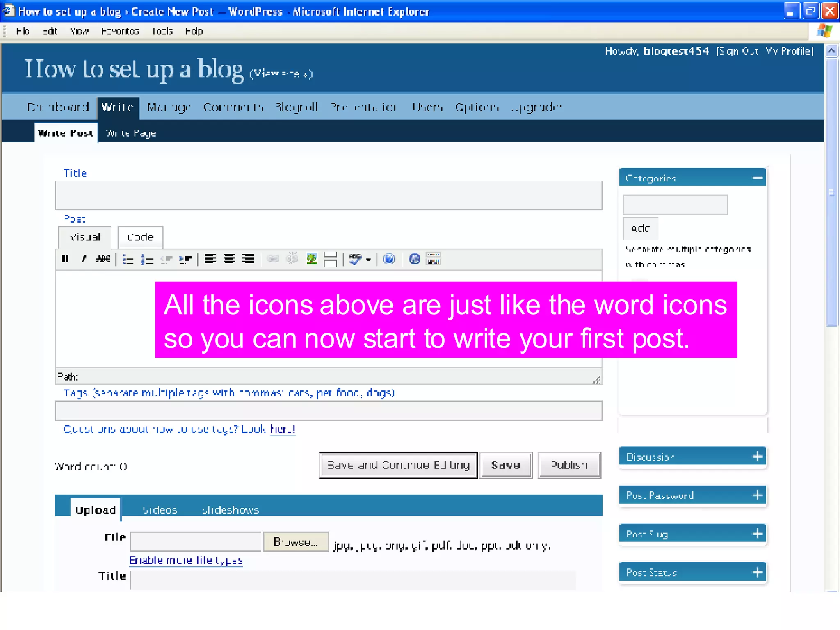Open the Favorites menu
This screenshot has width=840, height=630.
(x=120, y=31)
